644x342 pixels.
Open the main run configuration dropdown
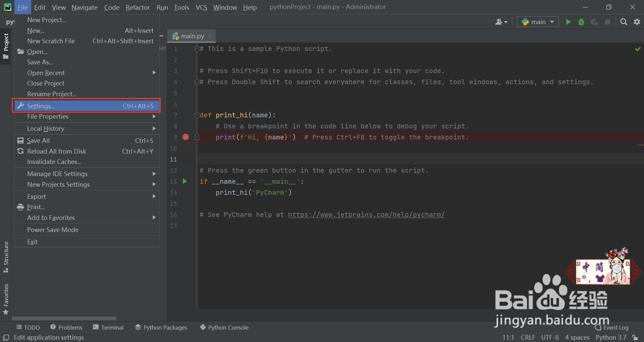coord(538,22)
